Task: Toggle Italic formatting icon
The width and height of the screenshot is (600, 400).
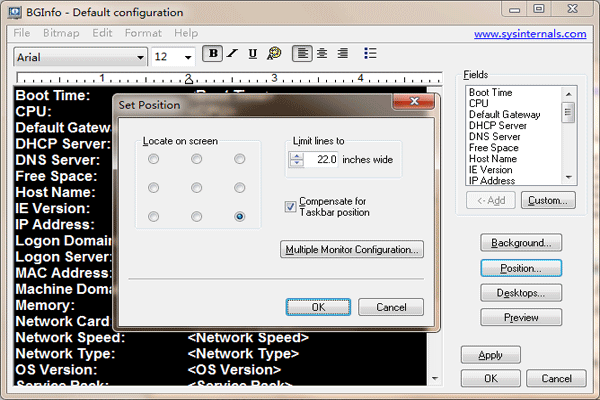Action: click(x=232, y=54)
